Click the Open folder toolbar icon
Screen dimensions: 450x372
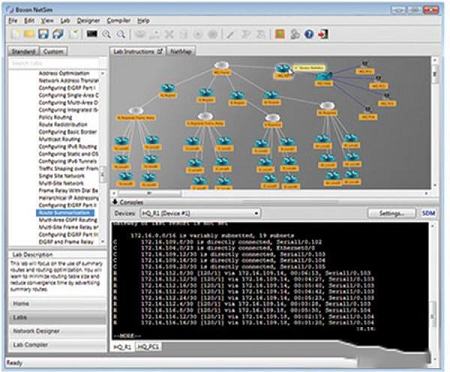[29, 34]
